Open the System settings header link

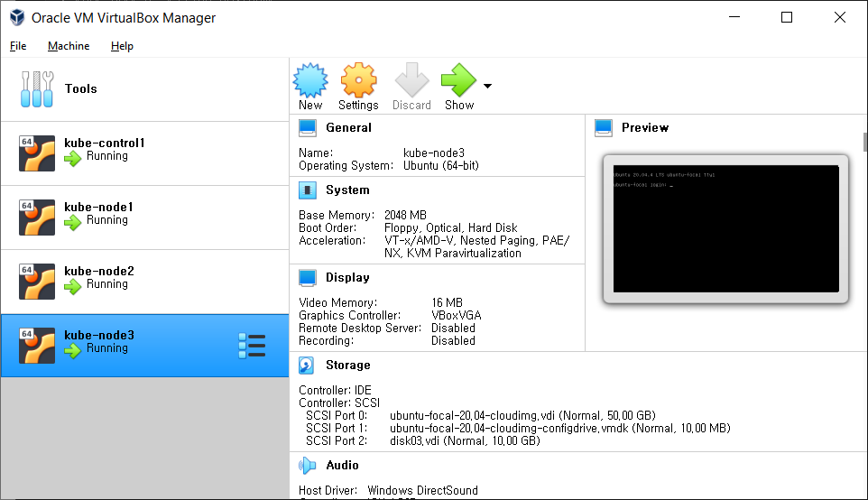347,190
